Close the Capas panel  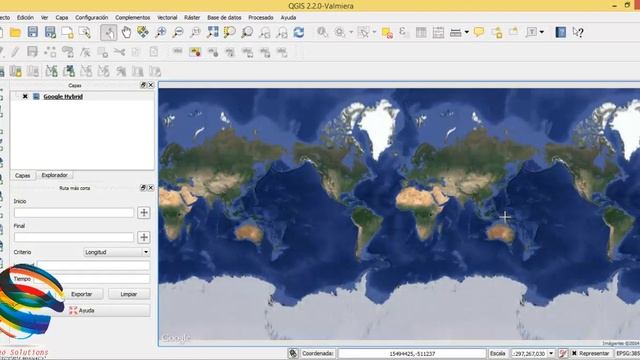click(x=151, y=85)
